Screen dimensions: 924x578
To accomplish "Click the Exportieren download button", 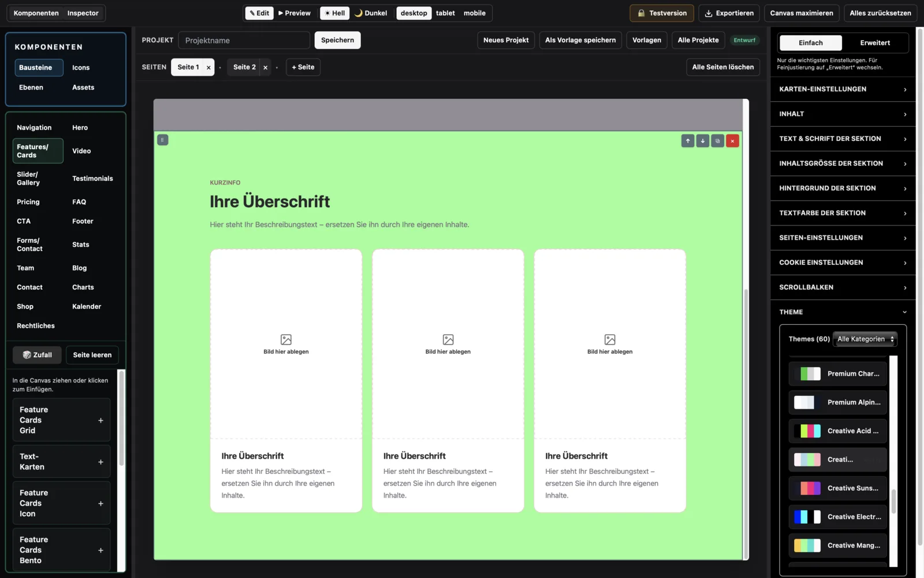I will [729, 13].
